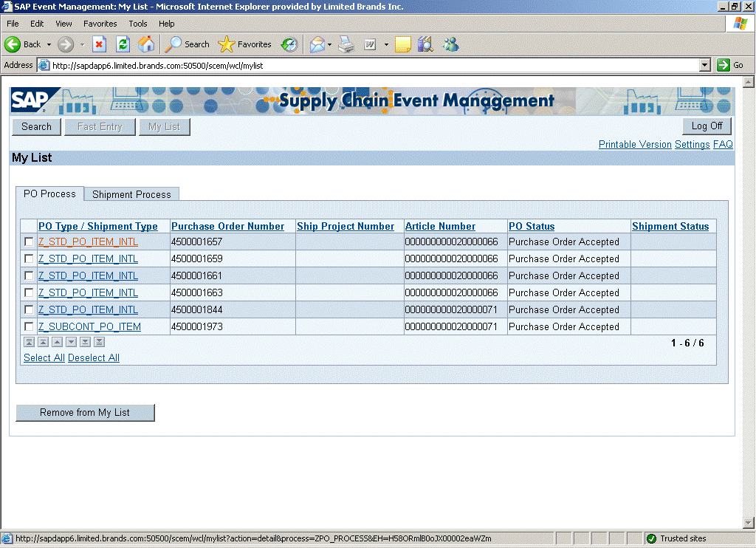
Task: Click the Messenger people icon
Action: coord(451,44)
